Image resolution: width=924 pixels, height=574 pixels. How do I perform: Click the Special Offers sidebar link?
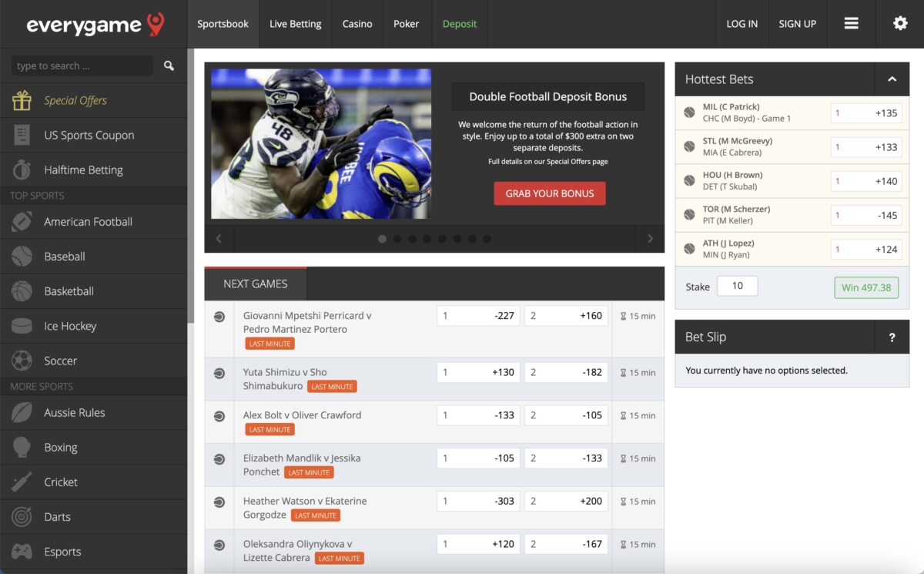(x=75, y=100)
